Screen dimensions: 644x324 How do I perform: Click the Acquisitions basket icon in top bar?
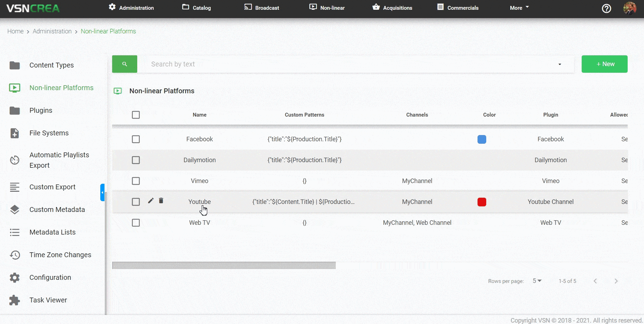coord(376,7)
